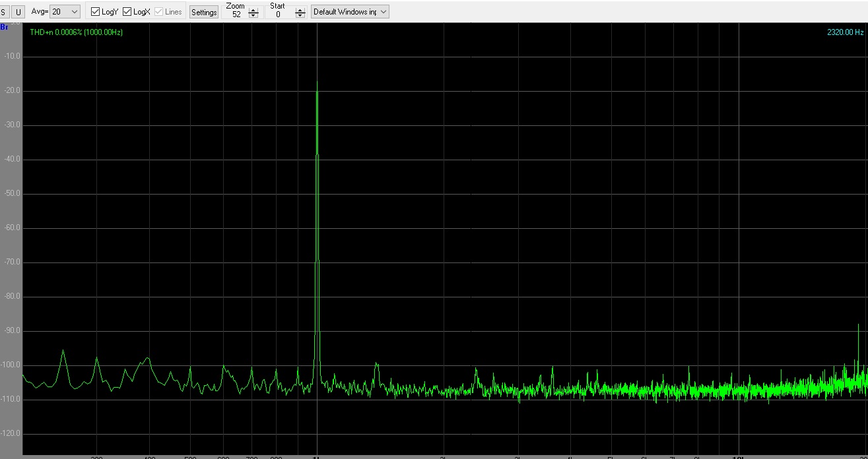Image resolution: width=868 pixels, height=459 pixels.
Task: Click the 2320.00 Hz cursor frequency readout
Action: click(846, 32)
